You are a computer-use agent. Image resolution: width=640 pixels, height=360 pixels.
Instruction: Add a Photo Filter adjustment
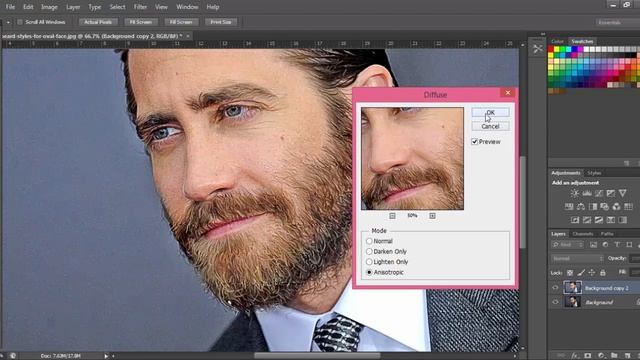pos(604,207)
